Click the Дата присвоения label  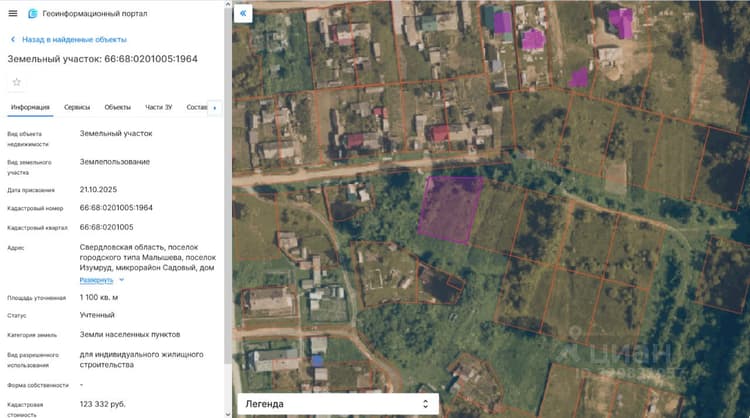coord(31,190)
